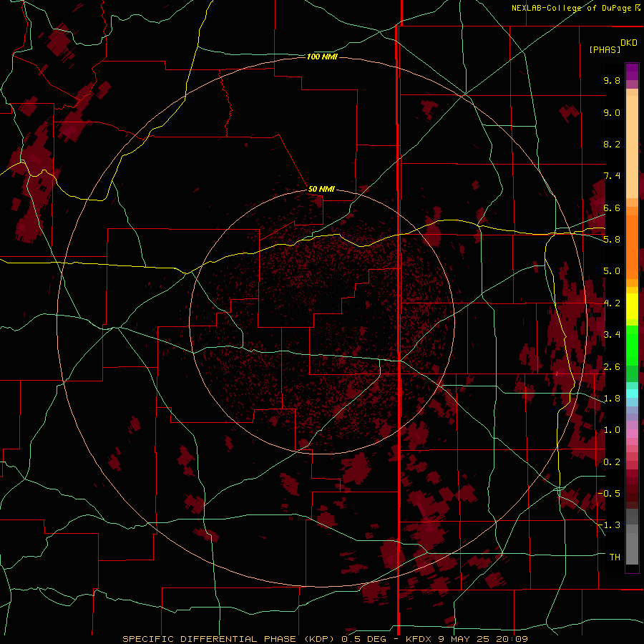644x644 pixels.
Task: Click the bright green segment of color bar
Action: [x=632, y=345]
